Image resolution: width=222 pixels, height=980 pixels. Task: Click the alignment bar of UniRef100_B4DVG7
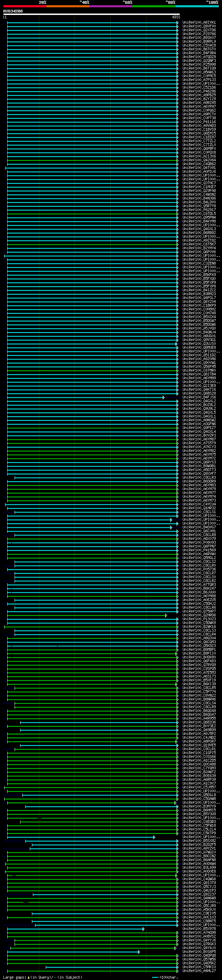click(x=89, y=528)
